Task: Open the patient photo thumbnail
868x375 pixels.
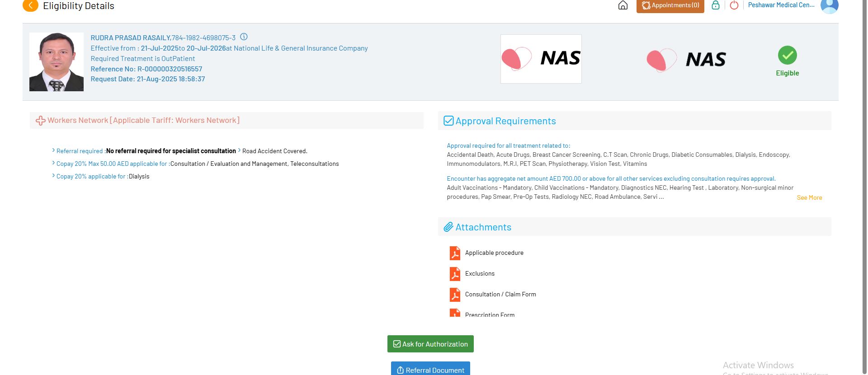Action: [57, 62]
